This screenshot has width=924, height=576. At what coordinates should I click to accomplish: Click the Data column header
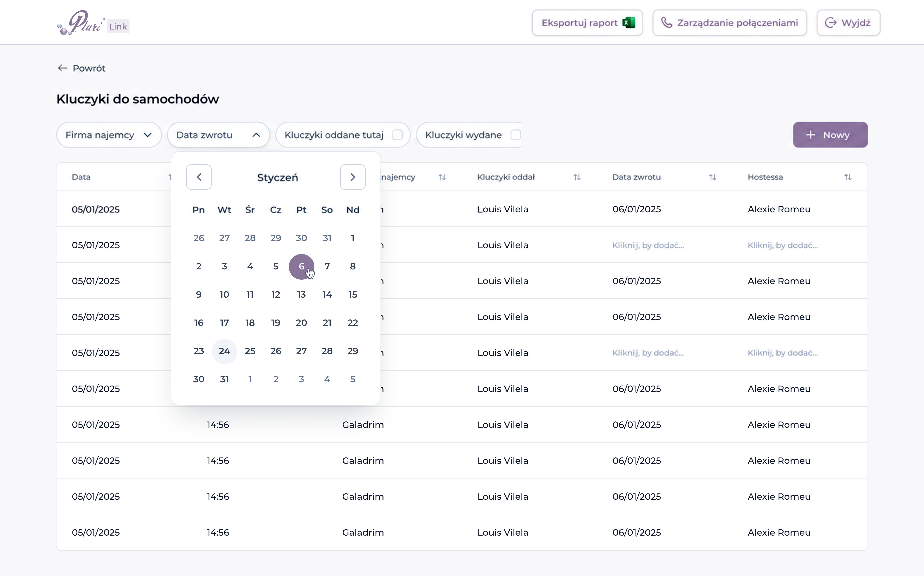[81, 177]
